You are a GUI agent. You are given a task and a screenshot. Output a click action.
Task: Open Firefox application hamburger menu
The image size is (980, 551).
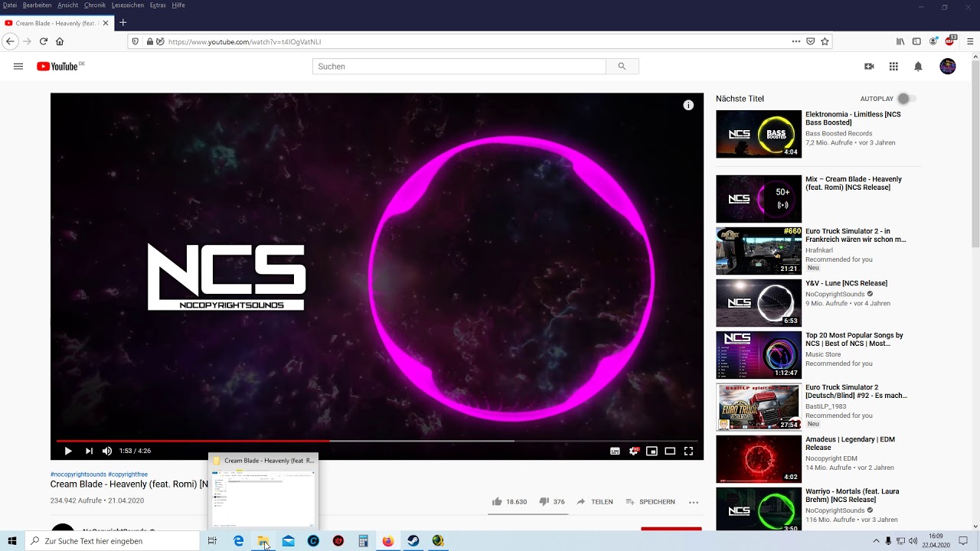[970, 41]
